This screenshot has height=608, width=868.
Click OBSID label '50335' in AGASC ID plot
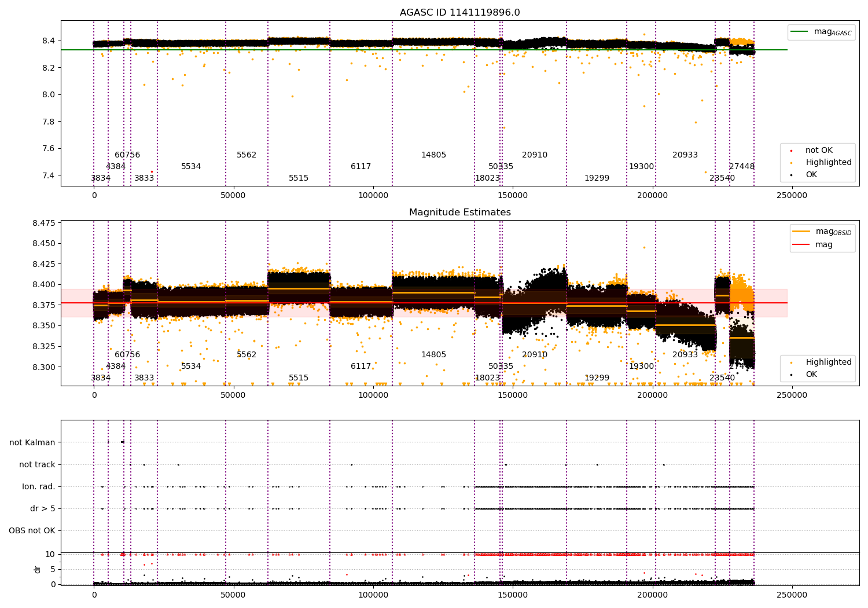click(x=501, y=167)
